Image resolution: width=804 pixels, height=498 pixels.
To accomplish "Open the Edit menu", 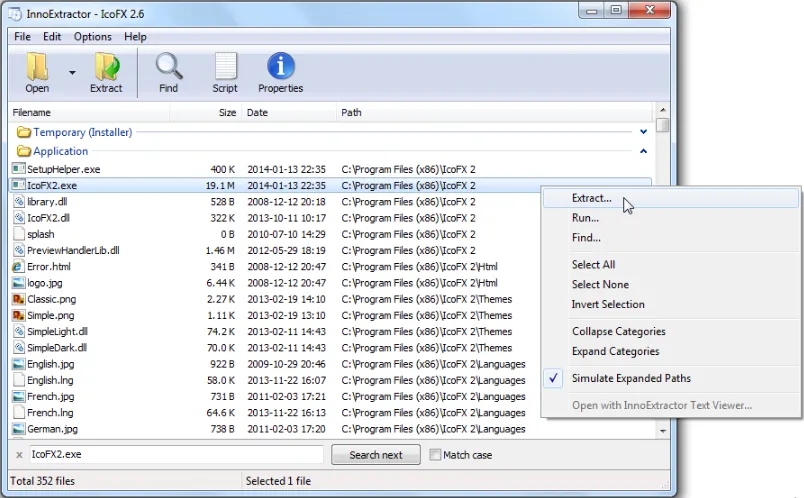I will pyautogui.click(x=52, y=37).
